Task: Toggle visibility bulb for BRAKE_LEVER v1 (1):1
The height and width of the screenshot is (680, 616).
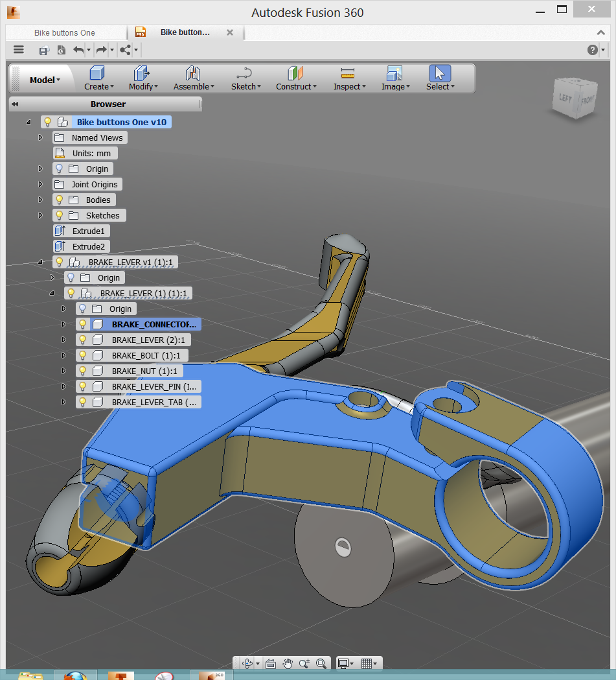Action: click(x=60, y=262)
